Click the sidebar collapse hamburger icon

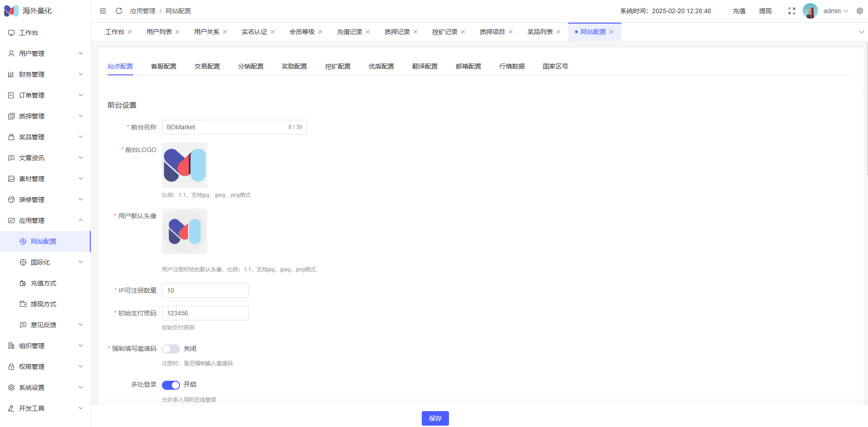[x=103, y=11]
